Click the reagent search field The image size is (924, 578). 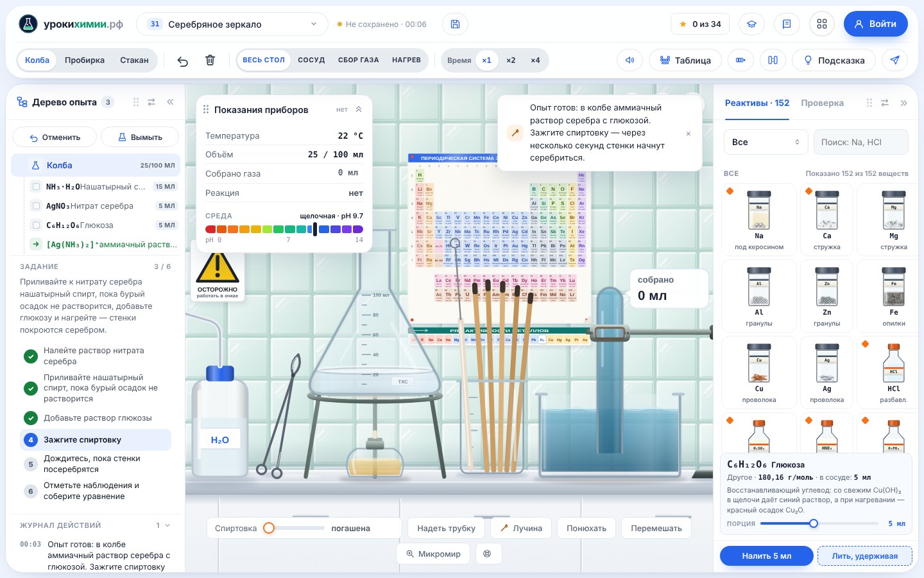point(860,142)
